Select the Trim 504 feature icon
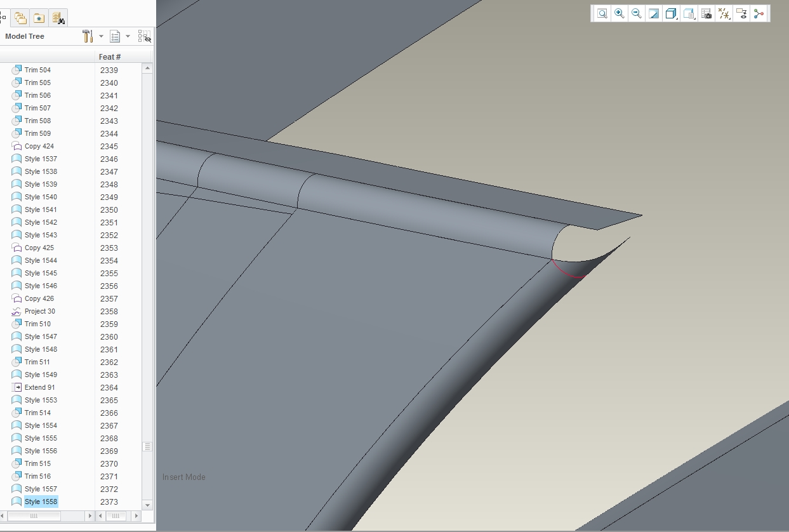This screenshot has height=532, width=789. [17, 70]
